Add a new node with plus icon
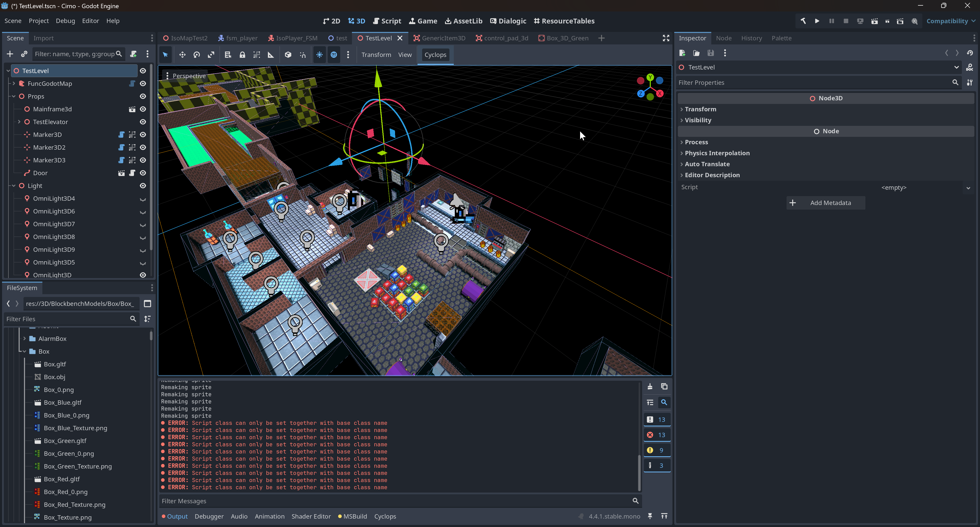 point(10,54)
